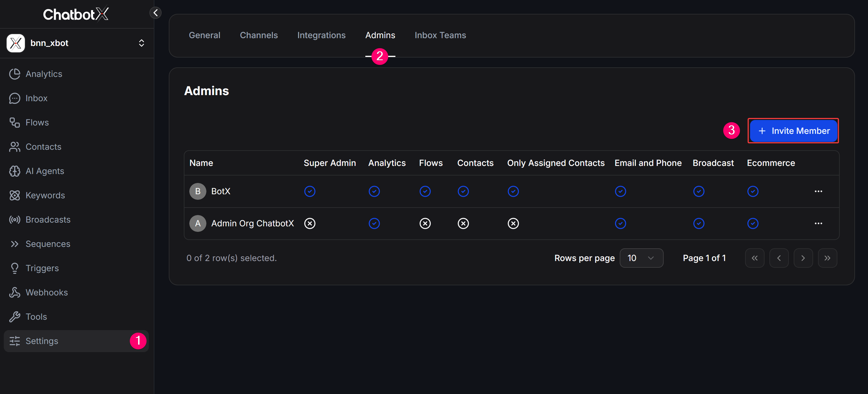Click the Tools wrench icon
Screen dimensions: 868x394
coord(14,317)
